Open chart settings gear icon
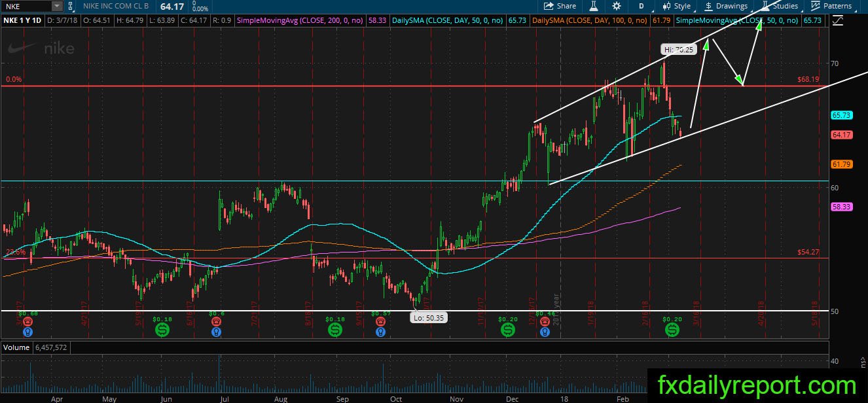 click(617, 6)
